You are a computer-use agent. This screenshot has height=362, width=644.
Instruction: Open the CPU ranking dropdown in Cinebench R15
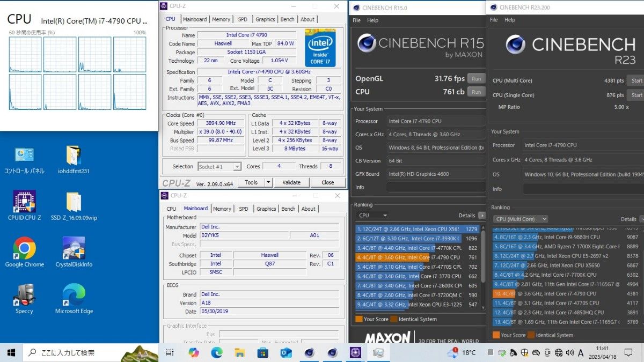(x=372, y=216)
